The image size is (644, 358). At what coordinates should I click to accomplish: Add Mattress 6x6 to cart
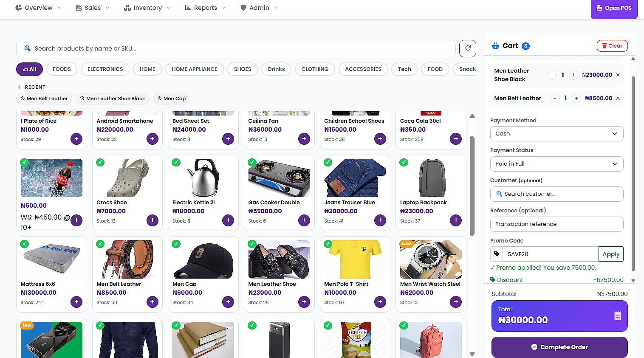(76, 302)
